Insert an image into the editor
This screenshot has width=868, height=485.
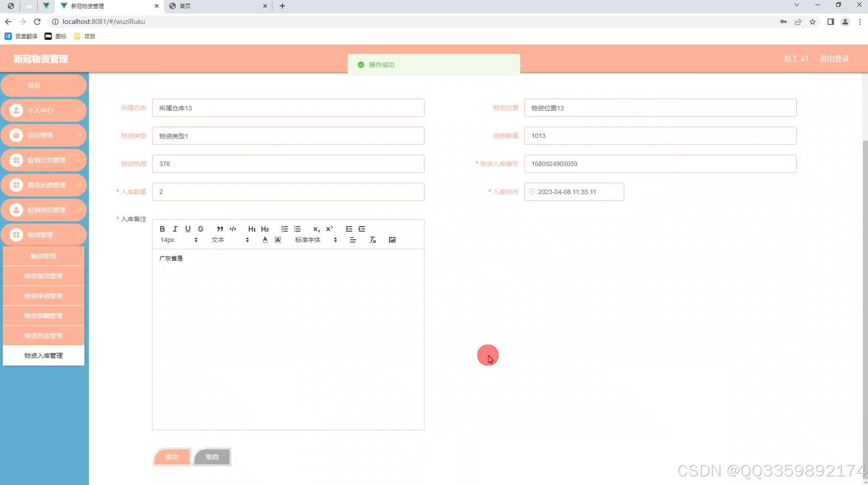392,240
